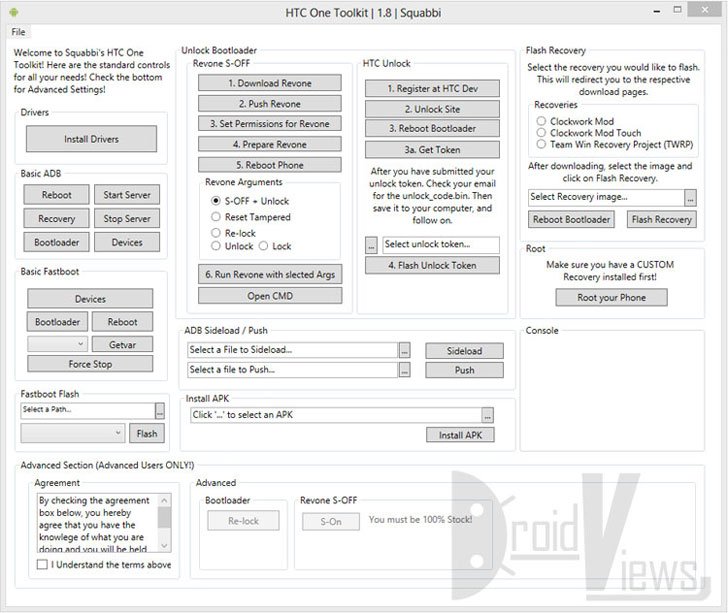This screenshot has height=613, width=728.
Task: Click the Root your Phone button
Action: pos(611,297)
